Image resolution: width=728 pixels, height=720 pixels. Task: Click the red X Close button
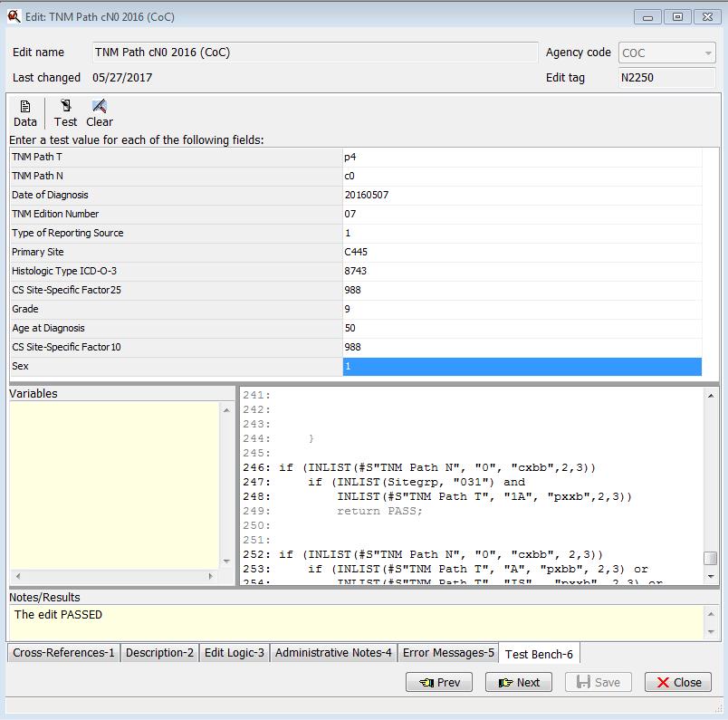click(x=678, y=682)
